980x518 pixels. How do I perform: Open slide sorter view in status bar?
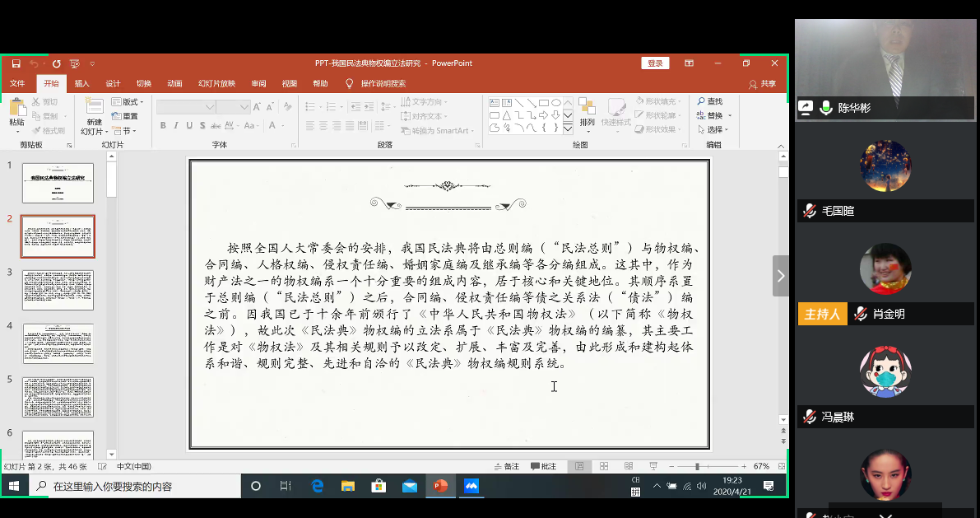click(603, 466)
